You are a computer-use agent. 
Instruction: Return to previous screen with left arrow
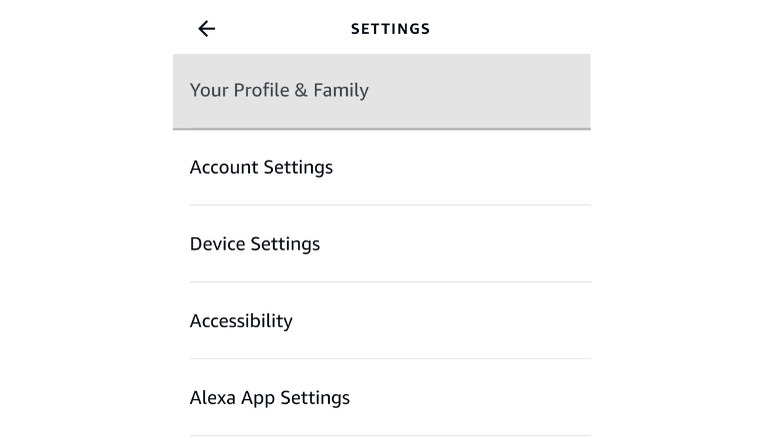207,29
